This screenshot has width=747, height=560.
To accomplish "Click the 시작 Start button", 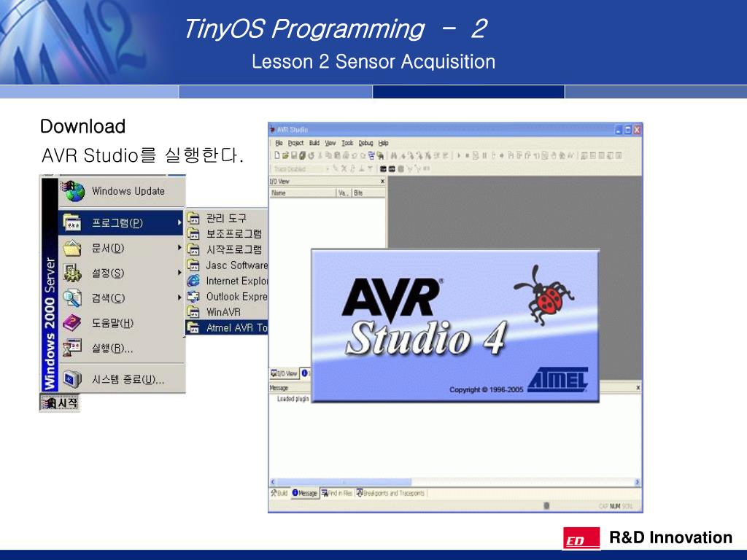I will click(x=60, y=402).
